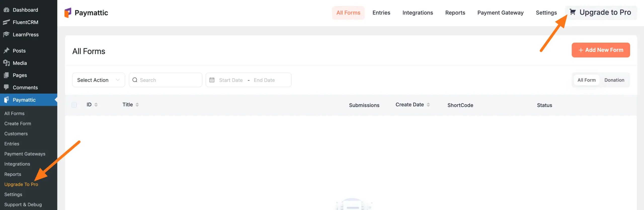Sort forms by Title column arrows
The width and height of the screenshot is (644, 210).
pyautogui.click(x=137, y=105)
